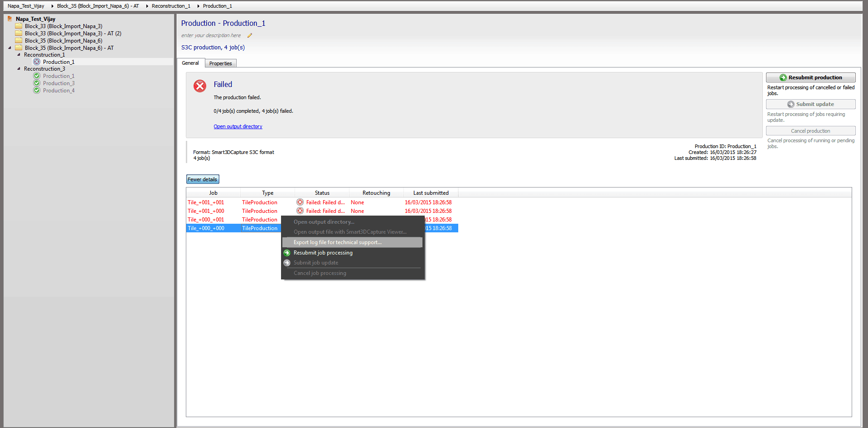Select the Tile_+001_+000 job row
Viewport: 868px width, 428px height.
pyautogui.click(x=206, y=211)
